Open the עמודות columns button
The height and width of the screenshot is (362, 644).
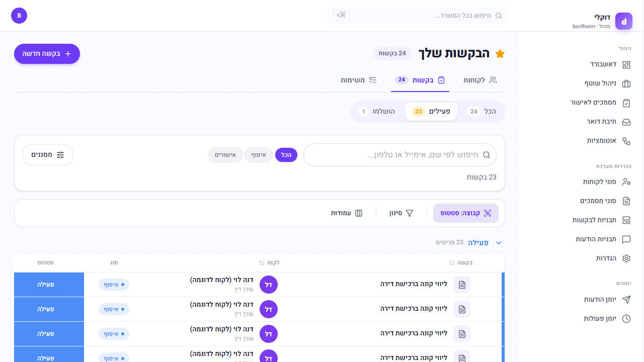(x=347, y=213)
